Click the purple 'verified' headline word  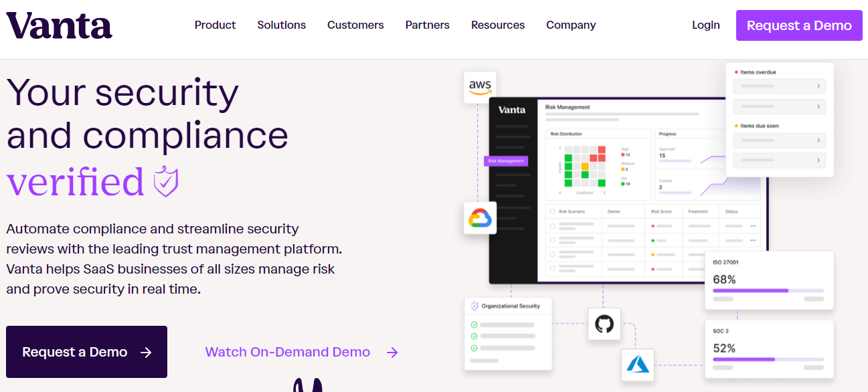[x=75, y=181]
